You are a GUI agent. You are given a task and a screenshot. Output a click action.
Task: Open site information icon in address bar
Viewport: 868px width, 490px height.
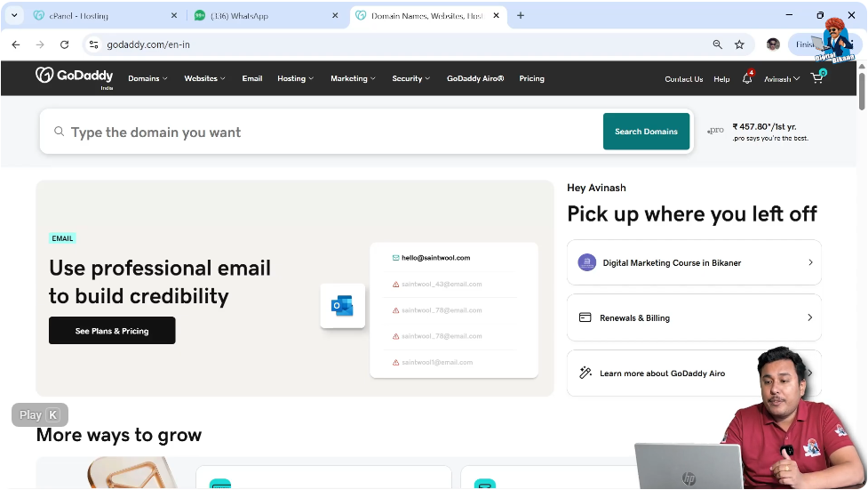coord(93,44)
